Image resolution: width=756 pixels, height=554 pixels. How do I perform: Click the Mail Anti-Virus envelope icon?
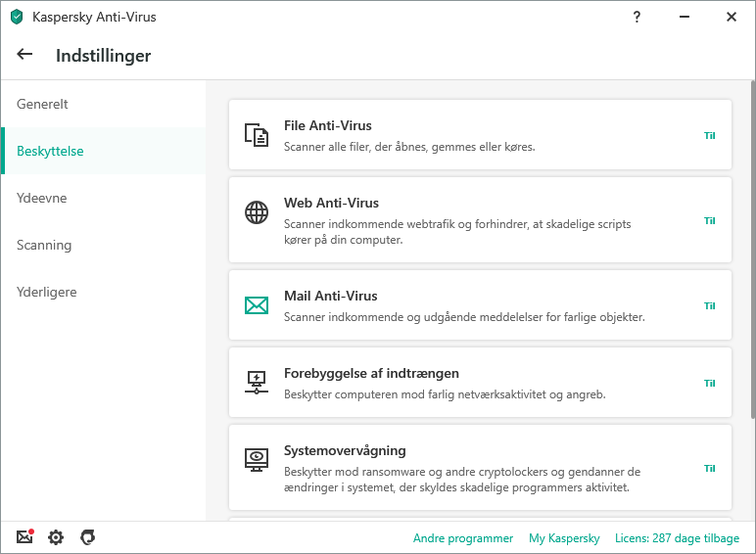click(x=257, y=305)
